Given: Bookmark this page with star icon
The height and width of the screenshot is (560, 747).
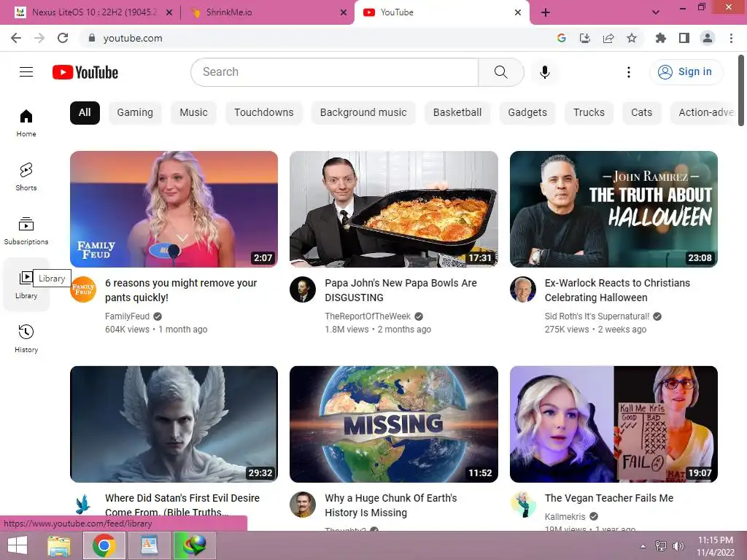Looking at the screenshot, I should [632, 38].
